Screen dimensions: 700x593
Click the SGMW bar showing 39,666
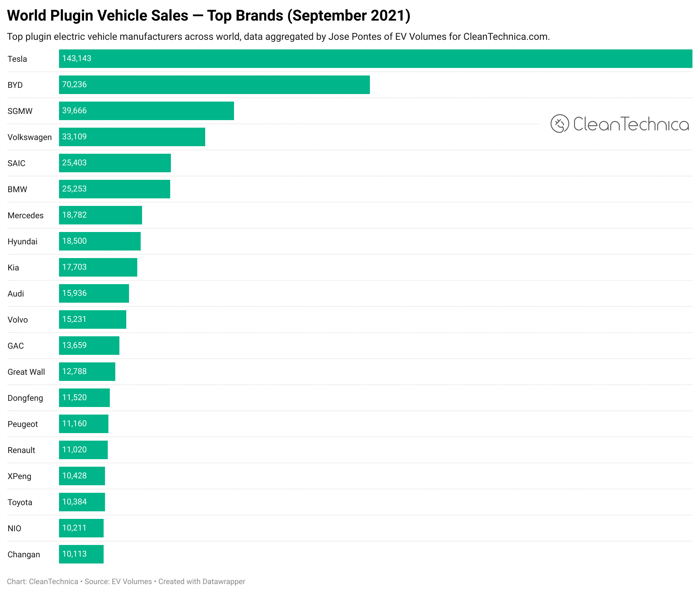146,111
